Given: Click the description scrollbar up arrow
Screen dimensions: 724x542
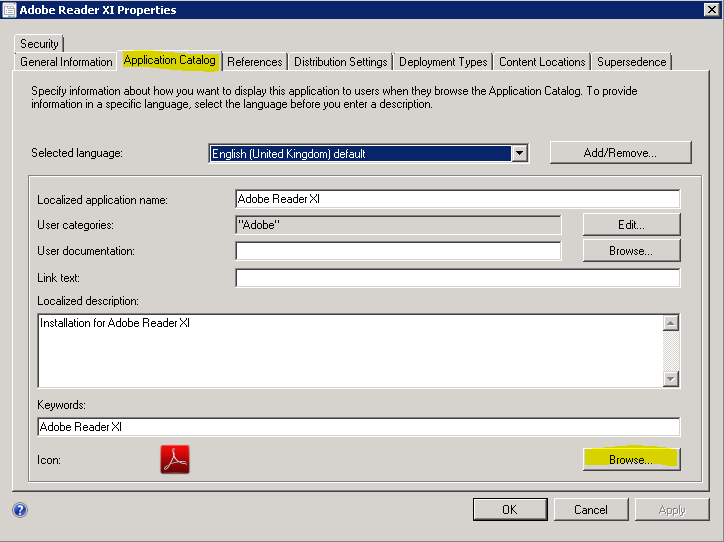Looking at the screenshot, I should click(x=671, y=323).
